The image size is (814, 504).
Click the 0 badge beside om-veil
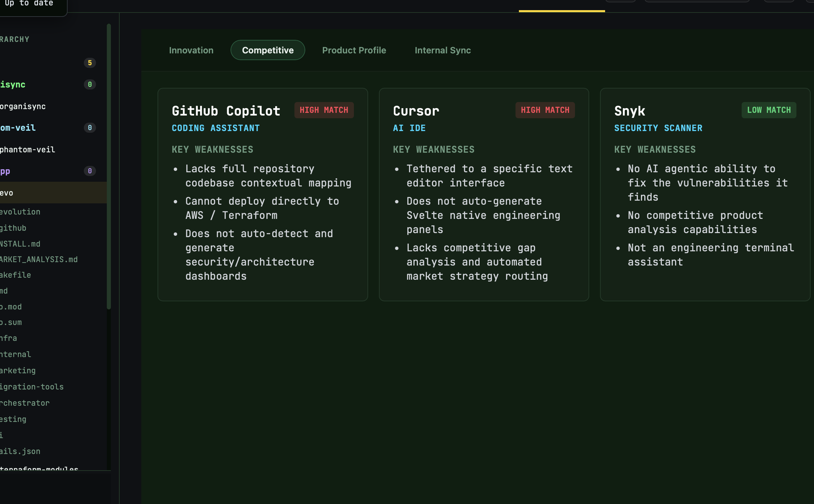tap(90, 128)
